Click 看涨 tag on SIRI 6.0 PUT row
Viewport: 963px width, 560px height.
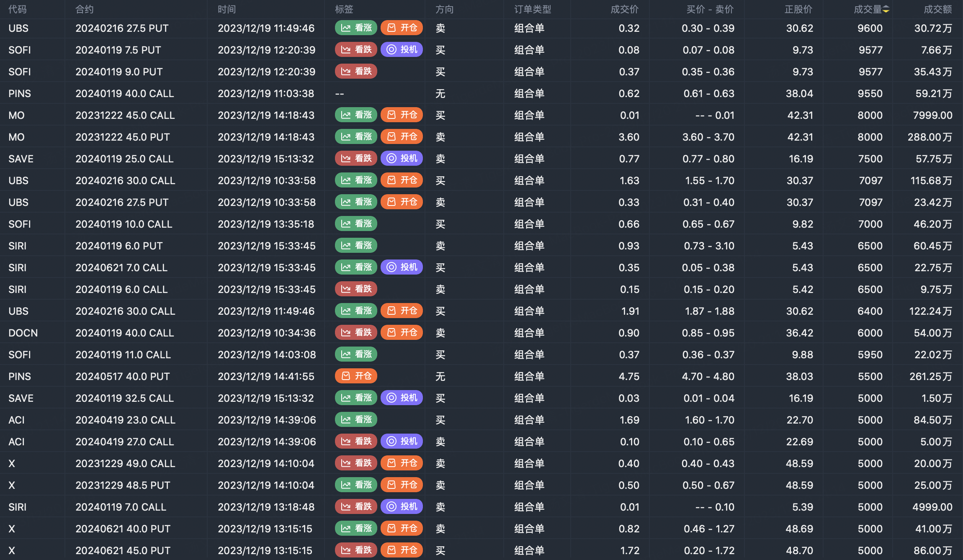pos(356,246)
